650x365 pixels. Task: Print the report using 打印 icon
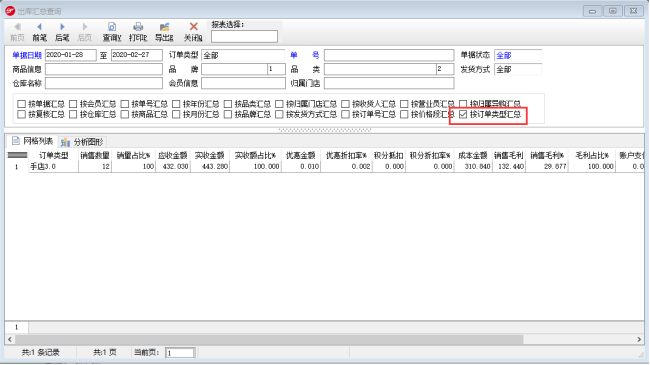138,32
